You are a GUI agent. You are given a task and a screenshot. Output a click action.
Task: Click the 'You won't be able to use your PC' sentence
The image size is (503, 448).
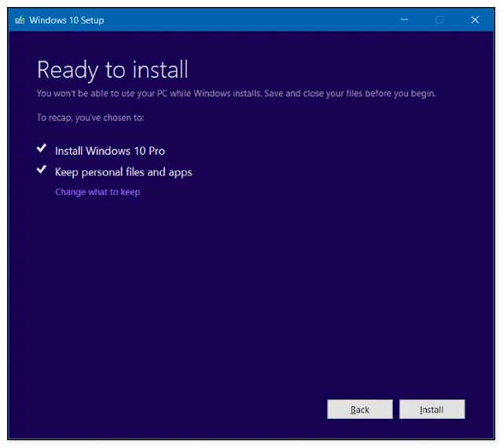236,94
